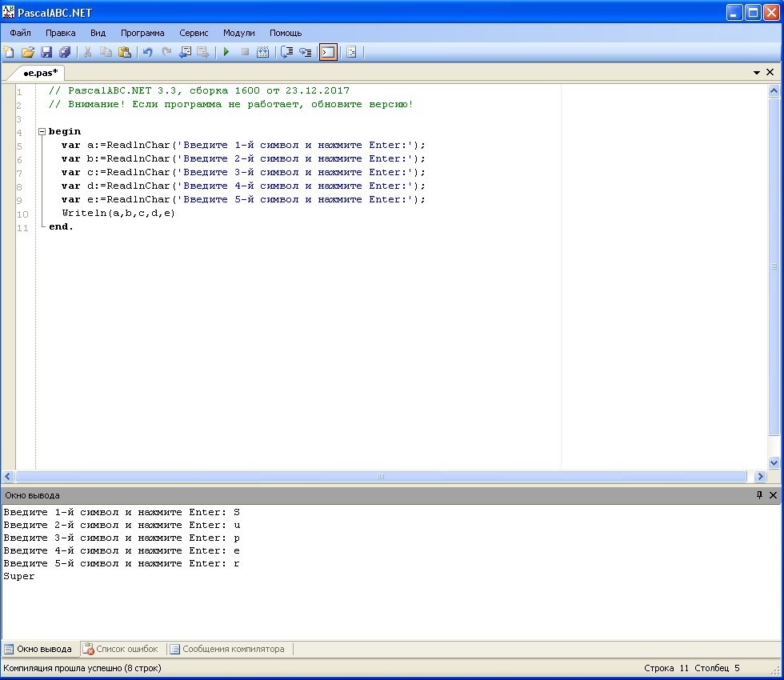Collapse the begin block fold marker
Image resolution: width=784 pixels, height=680 pixels.
pos(42,131)
